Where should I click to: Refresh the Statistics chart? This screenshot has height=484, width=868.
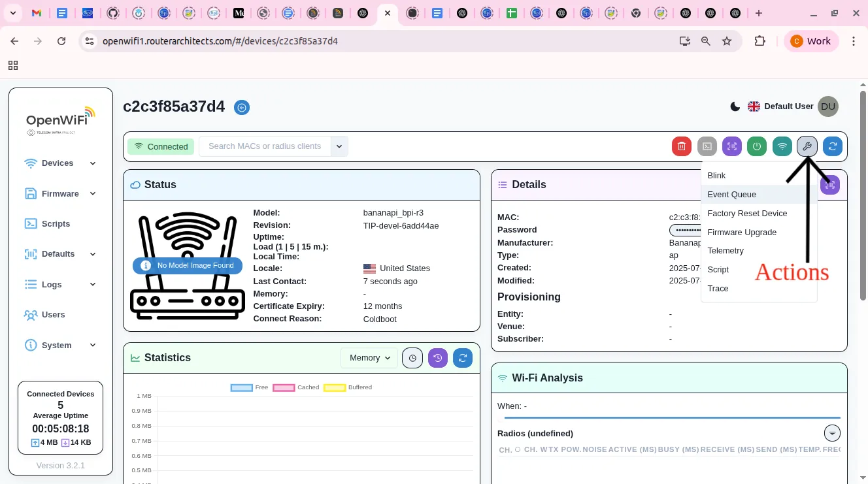pos(463,358)
